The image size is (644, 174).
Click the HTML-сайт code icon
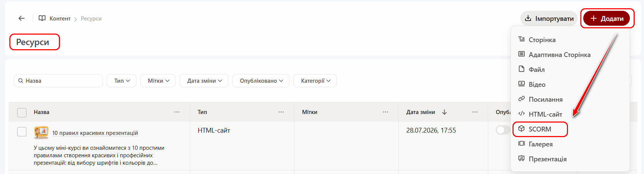[x=521, y=114]
